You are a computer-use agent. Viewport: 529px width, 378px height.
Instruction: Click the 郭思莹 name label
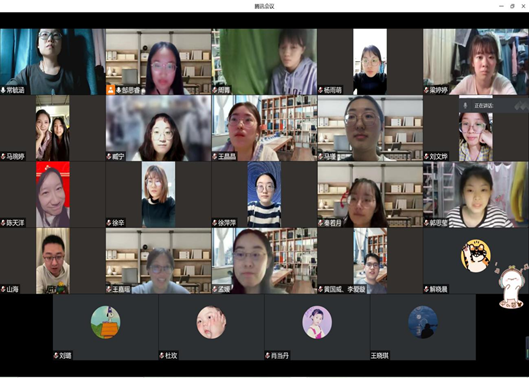439,223
